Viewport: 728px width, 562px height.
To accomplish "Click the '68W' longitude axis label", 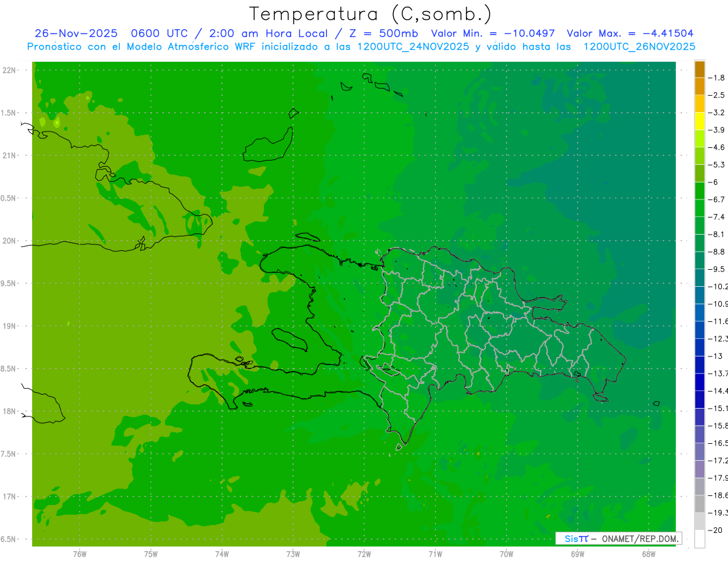I will click(x=649, y=554).
